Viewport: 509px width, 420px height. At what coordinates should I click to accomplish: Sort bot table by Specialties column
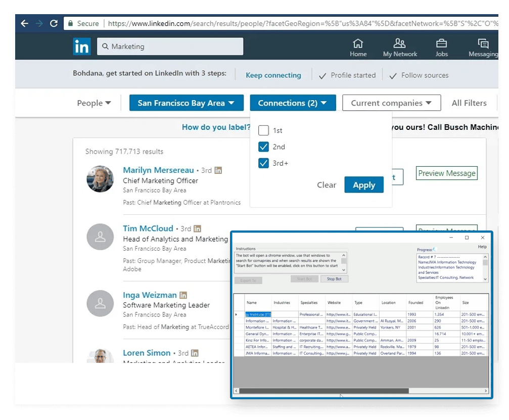pos(312,303)
